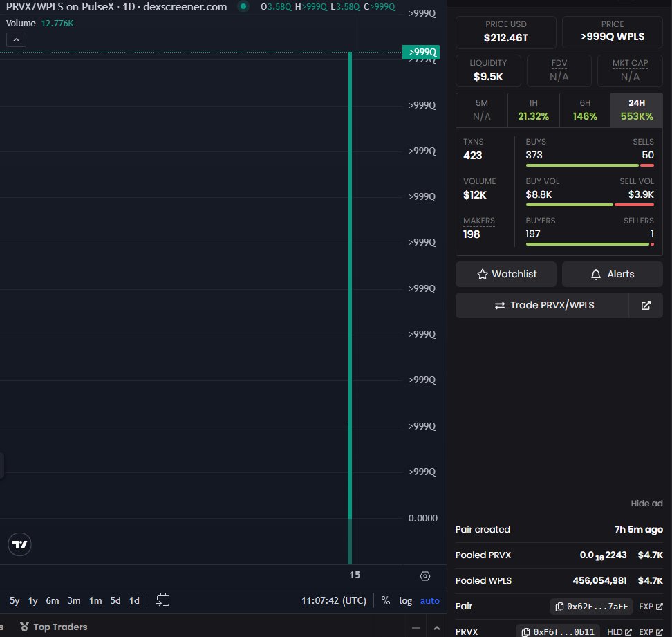Image resolution: width=672 pixels, height=637 pixels.
Task: Click the MKT CAP N/A box
Action: [x=630, y=71]
